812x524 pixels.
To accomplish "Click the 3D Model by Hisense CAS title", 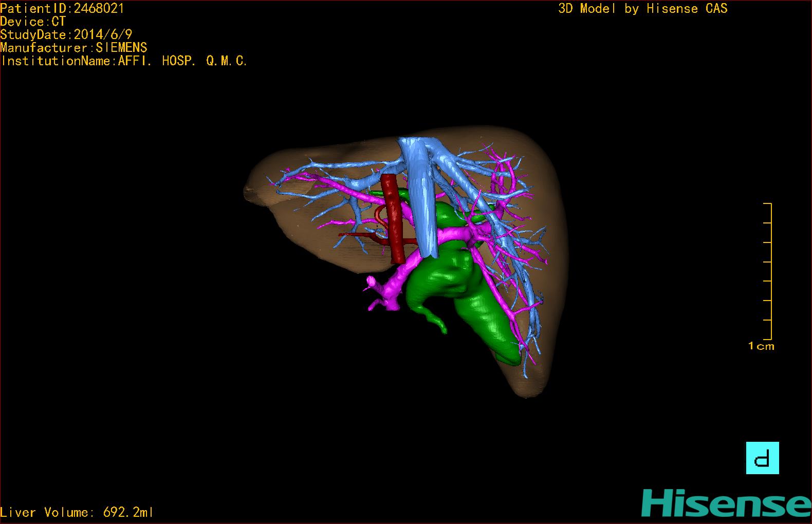I will (x=643, y=9).
